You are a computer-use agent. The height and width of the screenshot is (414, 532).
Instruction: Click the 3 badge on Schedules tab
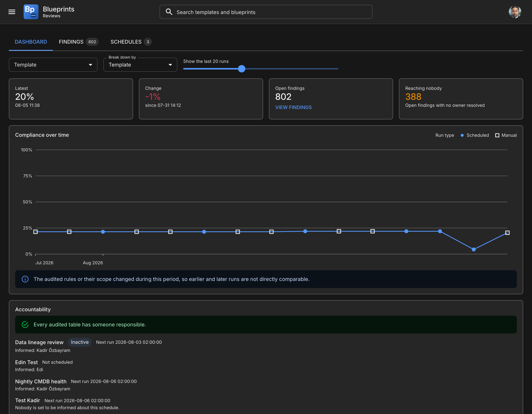(148, 42)
